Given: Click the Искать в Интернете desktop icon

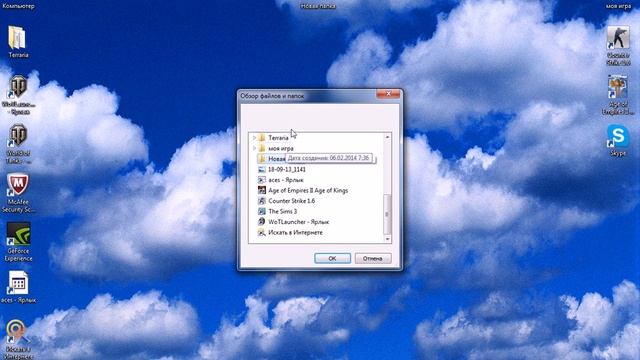Looking at the screenshot, I should click(x=18, y=340).
